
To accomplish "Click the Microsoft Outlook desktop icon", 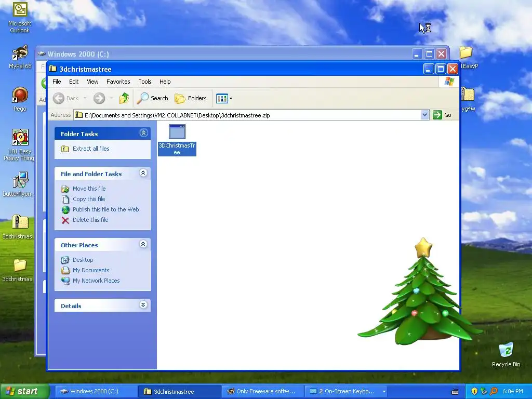I will pos(20,17).
